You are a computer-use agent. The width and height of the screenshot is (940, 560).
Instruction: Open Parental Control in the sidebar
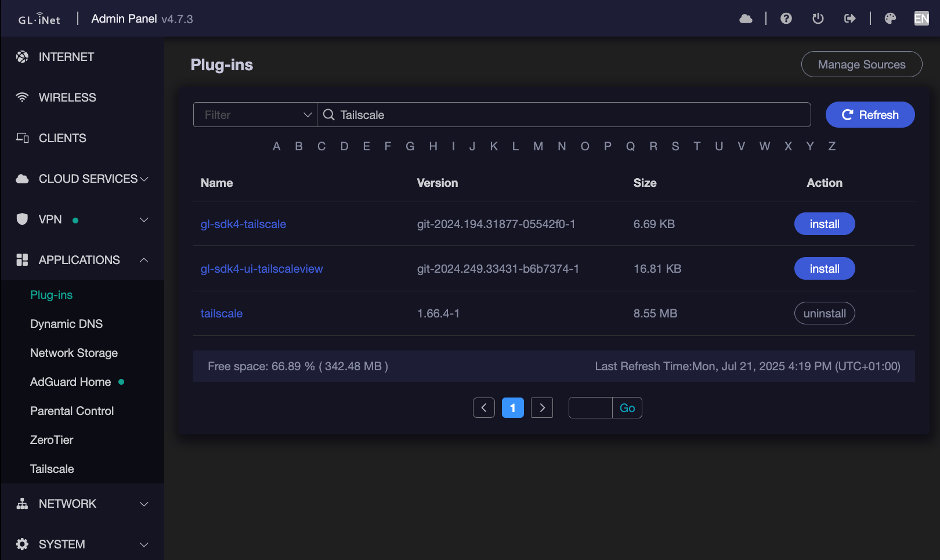(72, 411)
